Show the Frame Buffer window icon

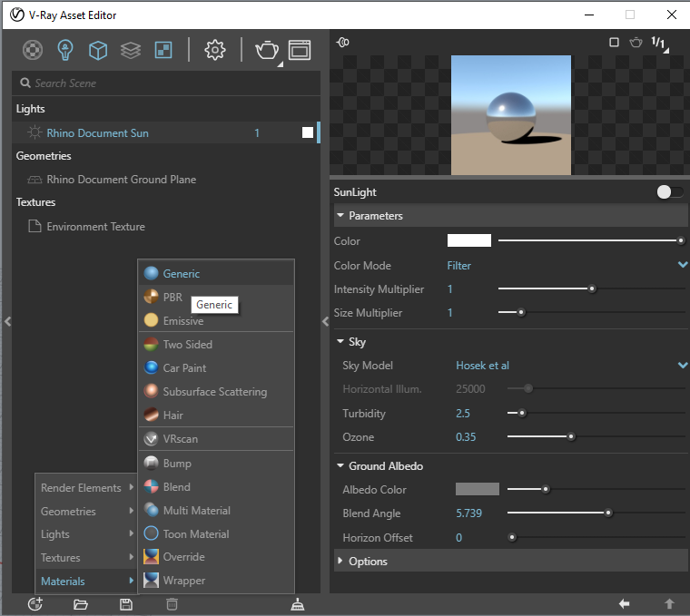pyautogui.click(x=300, y=50)
